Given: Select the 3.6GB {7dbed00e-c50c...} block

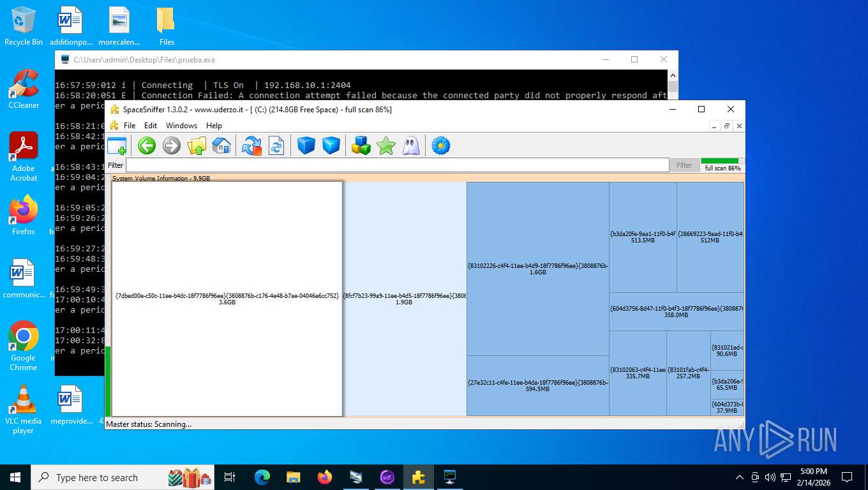Looking at the screenshot, I should [x=227, y=299].
